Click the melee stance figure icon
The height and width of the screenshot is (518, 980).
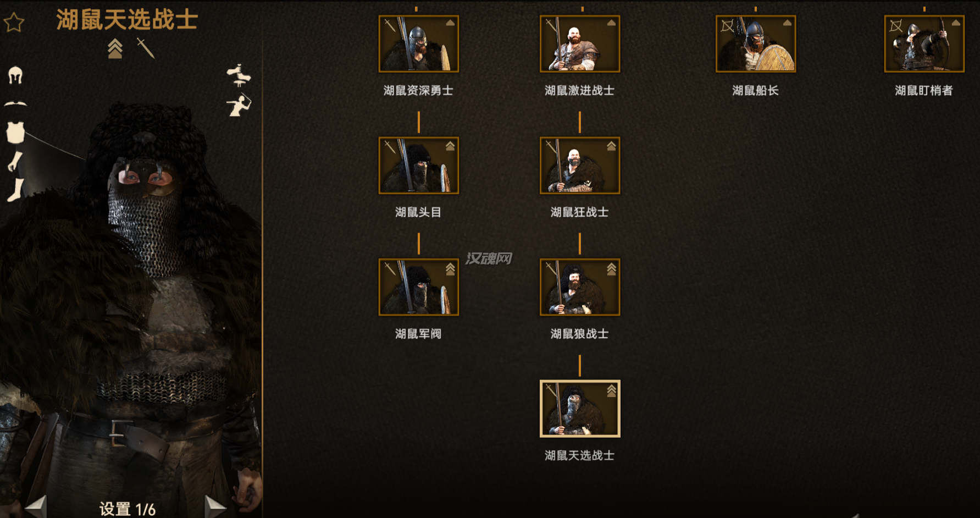239,75
